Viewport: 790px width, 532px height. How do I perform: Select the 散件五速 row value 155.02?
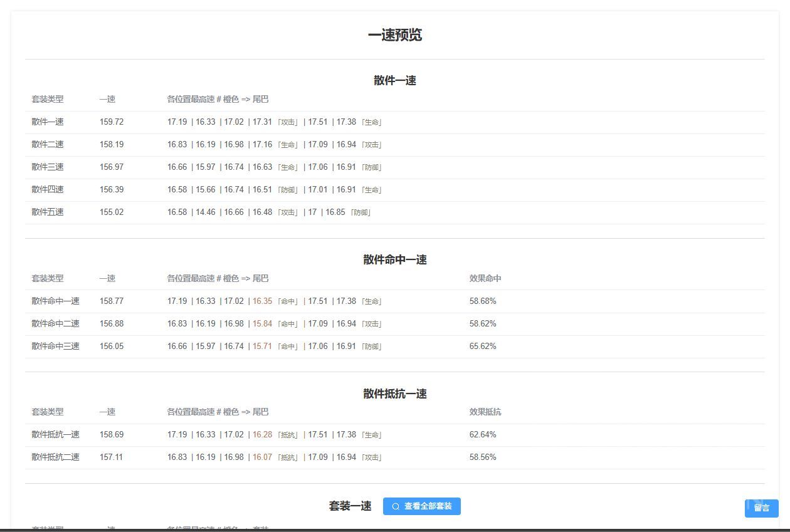112,212
